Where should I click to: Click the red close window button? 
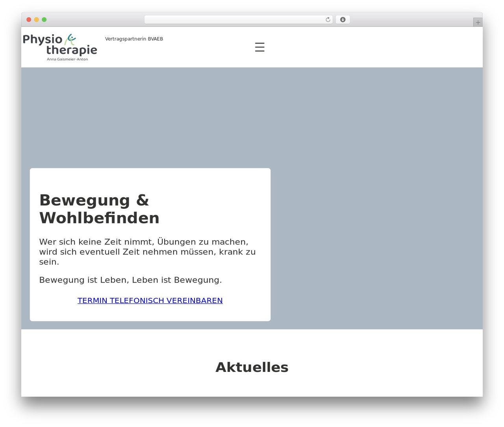click(x=29, y=20)
